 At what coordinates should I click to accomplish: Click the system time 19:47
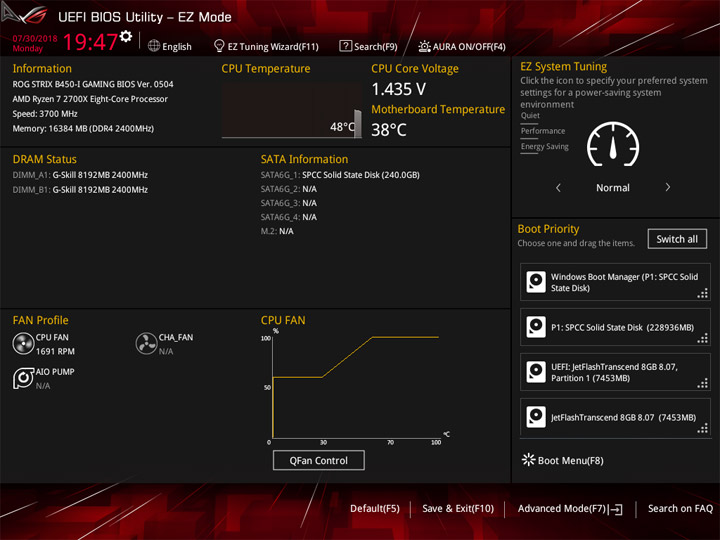[x=90, y=42]
